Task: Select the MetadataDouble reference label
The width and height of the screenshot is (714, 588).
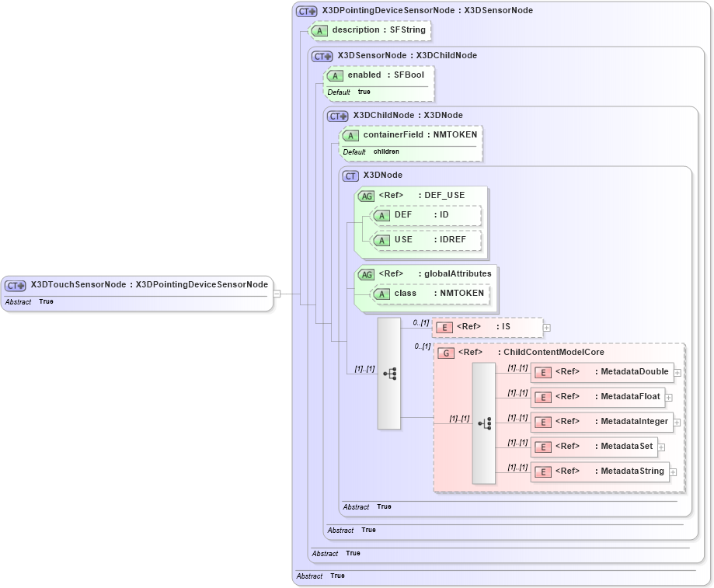Action: 612,372
